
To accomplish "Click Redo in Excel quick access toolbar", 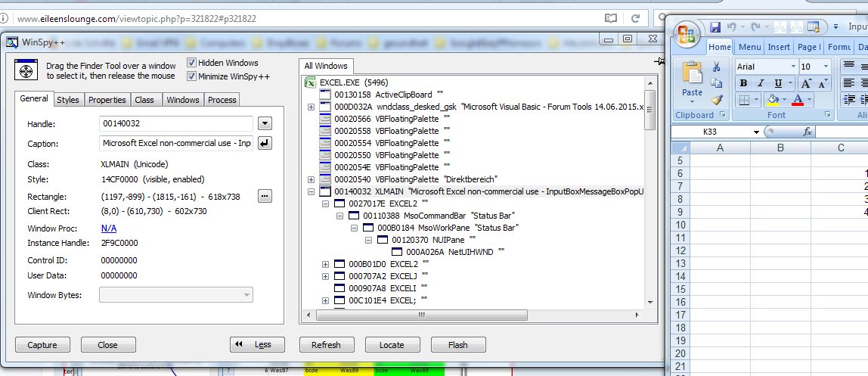I will pyautogui.click(x=755, y=26).
